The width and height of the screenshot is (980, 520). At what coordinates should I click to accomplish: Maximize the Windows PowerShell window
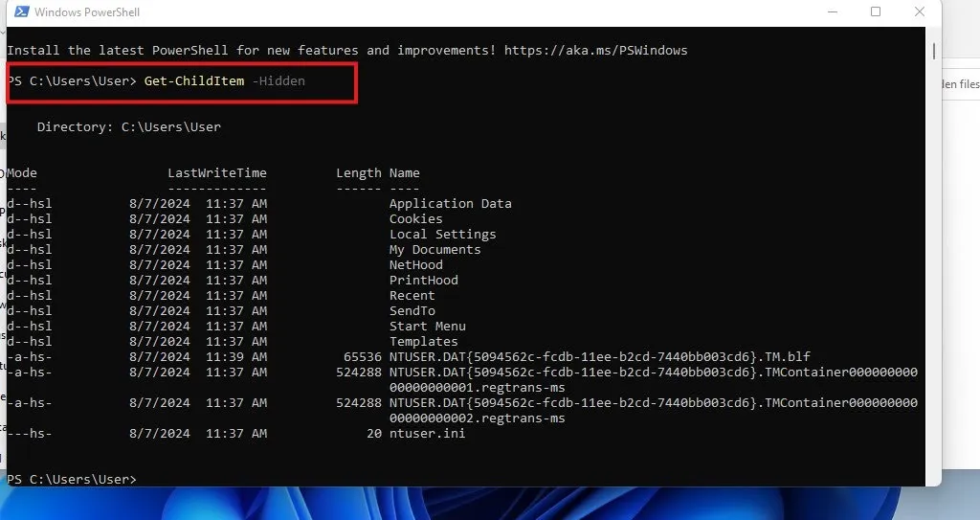[875, 12]
